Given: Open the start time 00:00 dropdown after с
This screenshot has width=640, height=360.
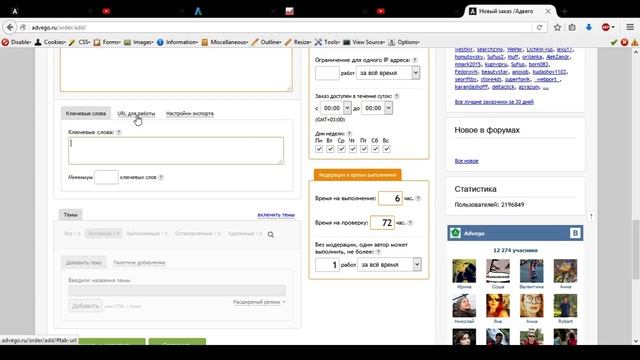Looking at the screenshot, I should [336, 108].
